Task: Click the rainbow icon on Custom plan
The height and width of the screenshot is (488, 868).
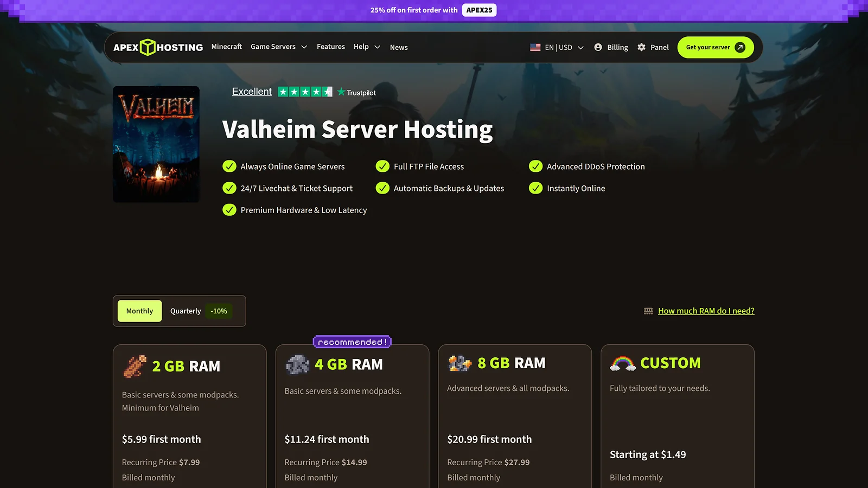Action: coord(622,363)
